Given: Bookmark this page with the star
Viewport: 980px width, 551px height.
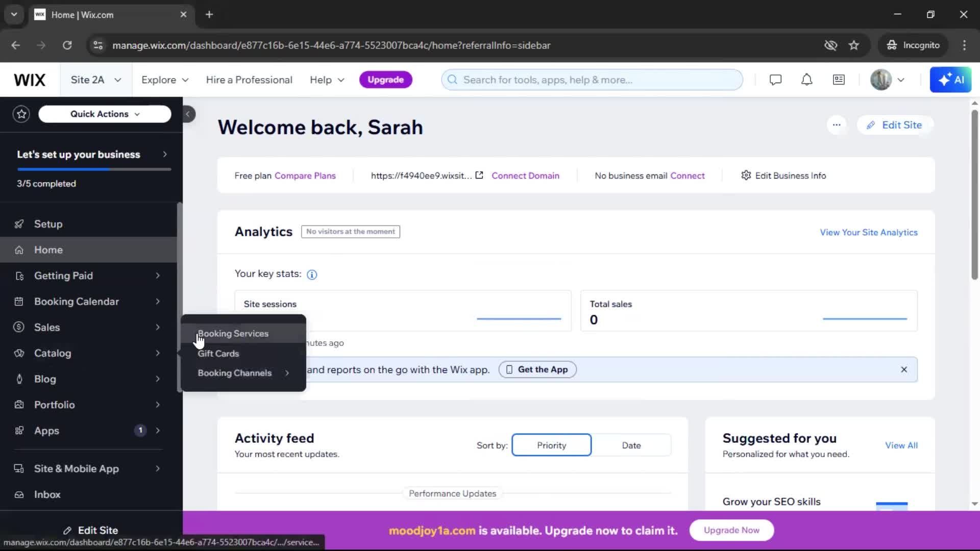Looking at the screenshot, I should click(x=854, y=45).
